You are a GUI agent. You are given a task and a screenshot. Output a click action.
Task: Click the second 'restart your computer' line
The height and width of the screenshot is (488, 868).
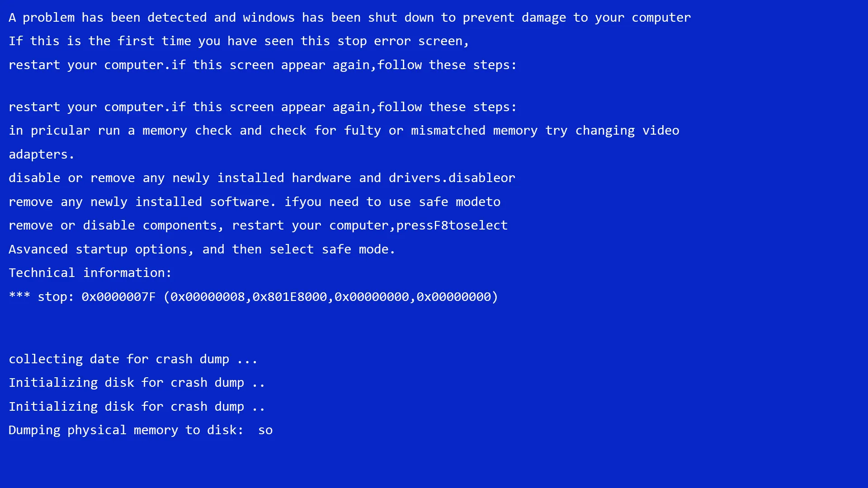[x=262, y=107]
